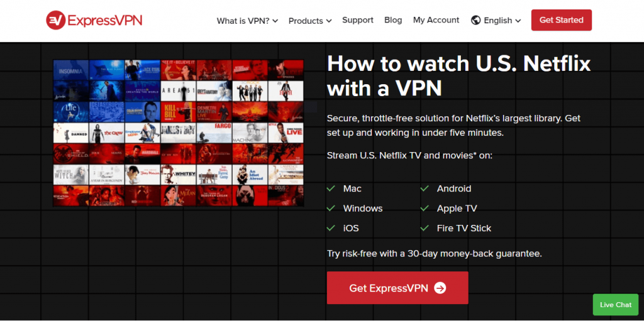Select the Hardball poster
Image resolution: width=644 pixels, height=321 pixels.
tap(143, 153)
